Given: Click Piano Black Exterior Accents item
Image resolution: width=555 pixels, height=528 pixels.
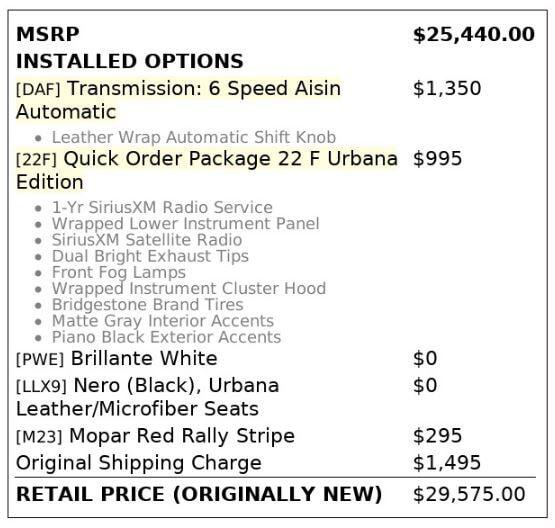Looking at the screenshot, I should [166, 337].
